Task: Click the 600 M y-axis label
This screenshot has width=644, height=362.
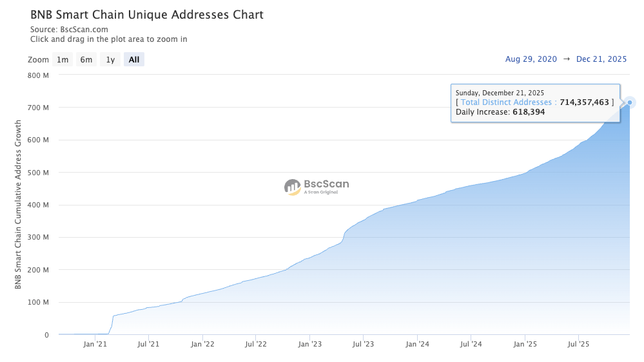Action: (x=38, y=140)
